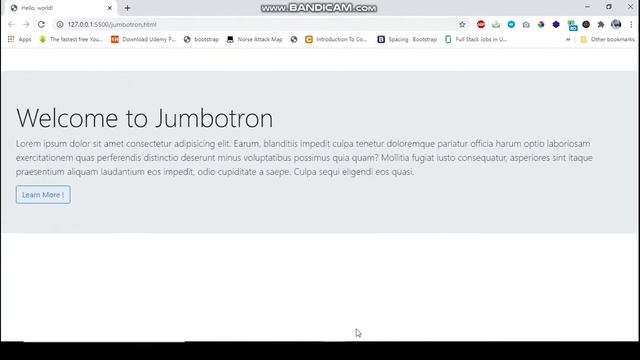Open site information icon in address bar
This screenshot has height=360, width=640.
(60, 24)
